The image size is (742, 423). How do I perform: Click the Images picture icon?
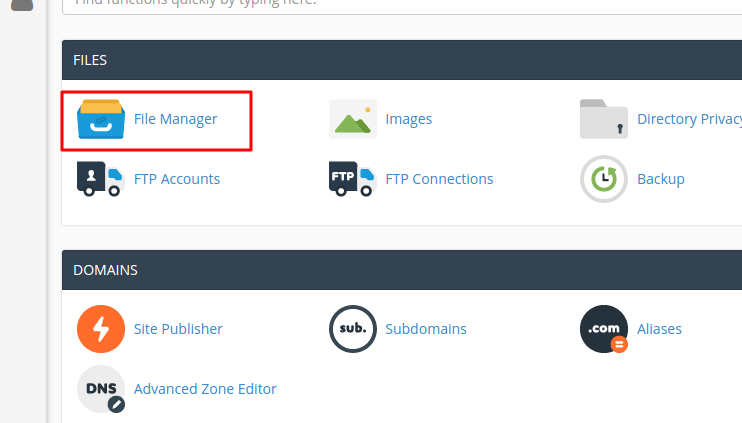353,119
